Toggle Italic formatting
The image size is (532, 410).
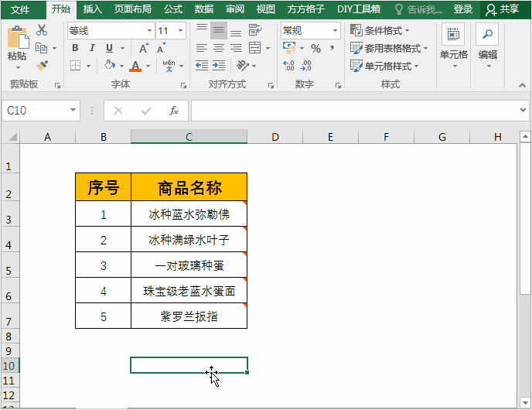click(x=92, y=48)
